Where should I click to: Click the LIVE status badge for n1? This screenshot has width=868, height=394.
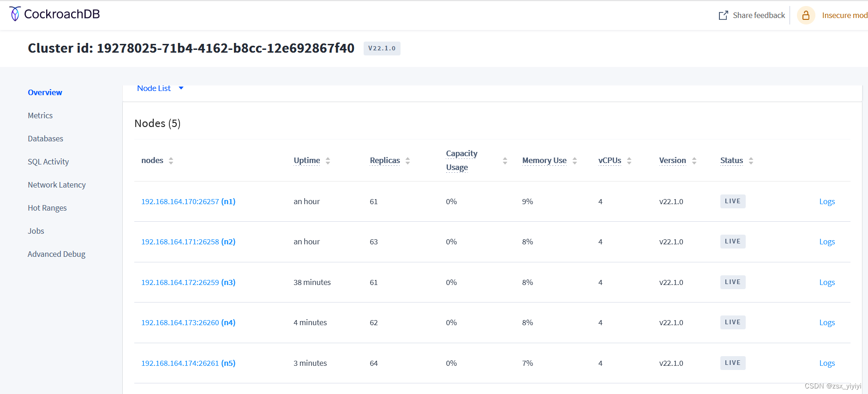(x=733, y=201)
